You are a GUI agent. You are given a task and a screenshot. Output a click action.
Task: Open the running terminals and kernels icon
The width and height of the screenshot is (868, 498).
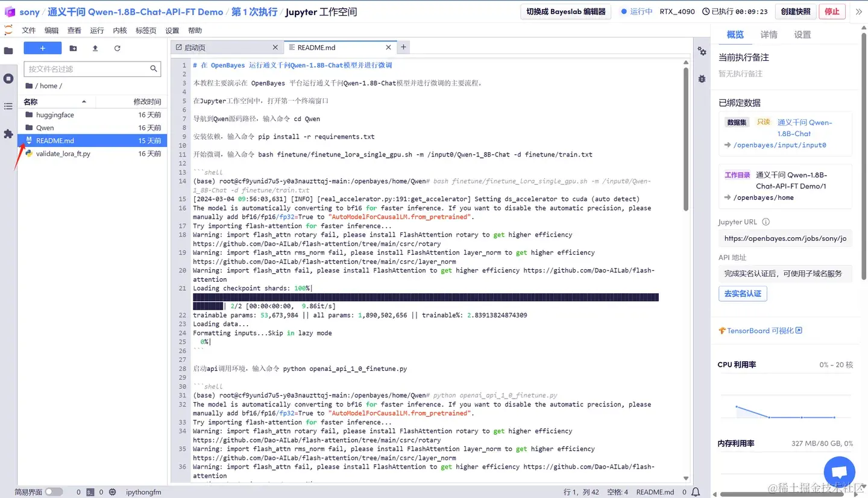(x=8, y=78)
